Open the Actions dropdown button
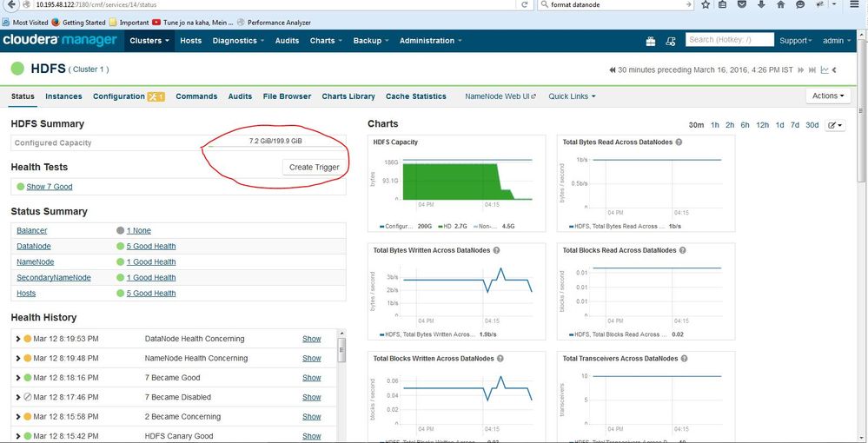This screenshot has height=443, width=868. pos(828,96)
